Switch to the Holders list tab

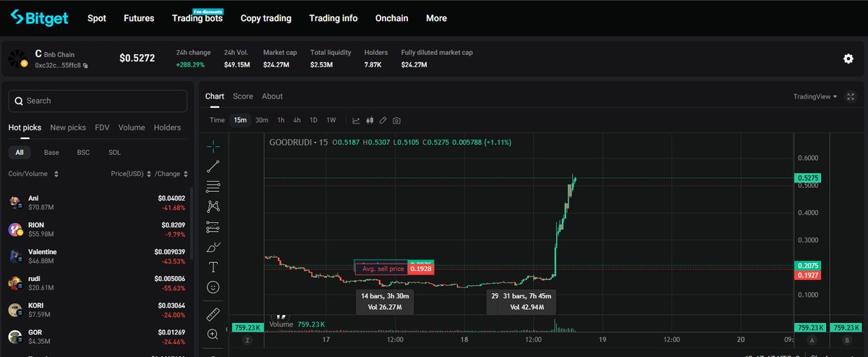(x=168, y=127)
